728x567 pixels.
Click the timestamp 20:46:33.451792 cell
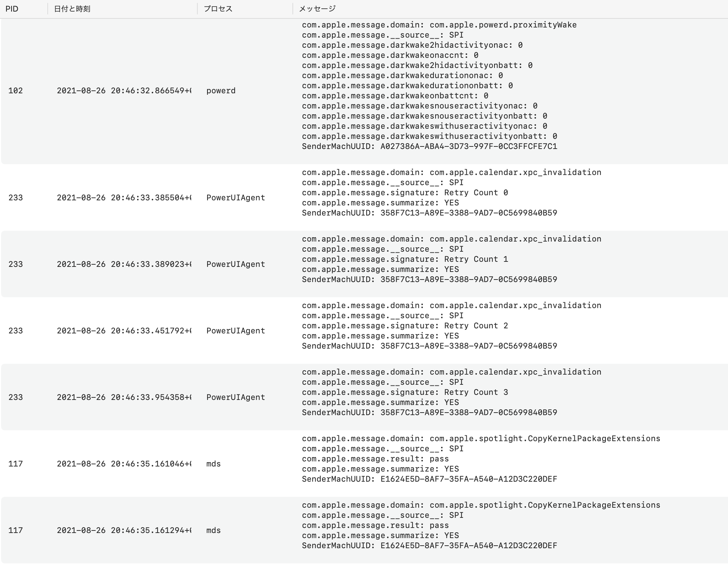click(x=124, y=331)
